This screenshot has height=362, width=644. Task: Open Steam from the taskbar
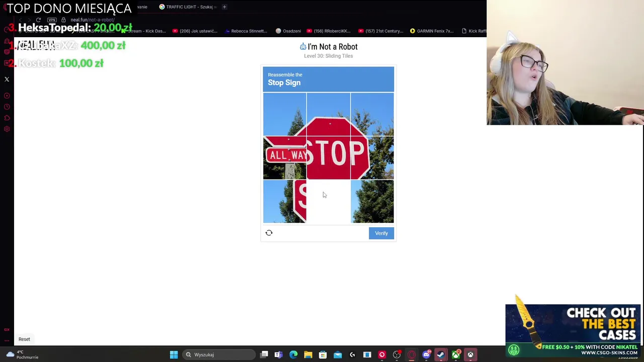pos(441,355)
